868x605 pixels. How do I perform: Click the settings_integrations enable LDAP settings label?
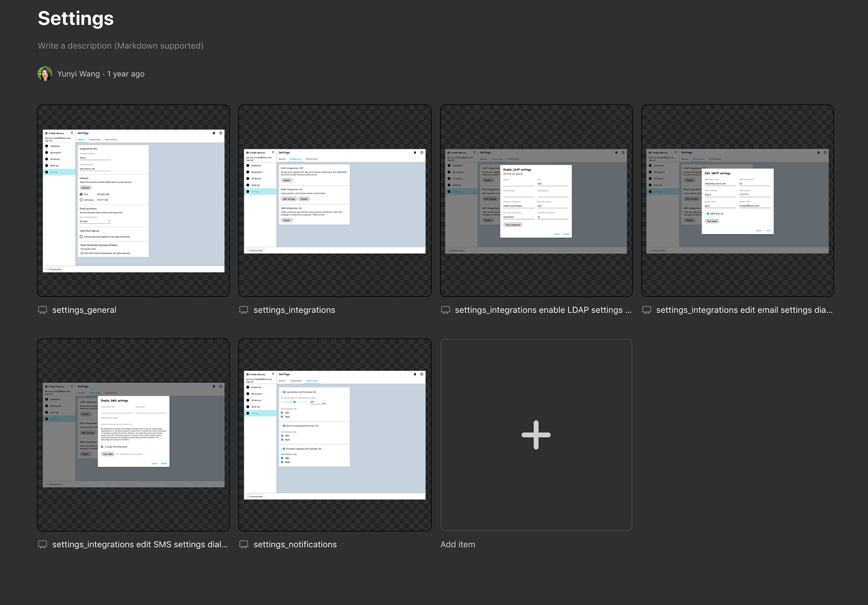coord(543,310)
